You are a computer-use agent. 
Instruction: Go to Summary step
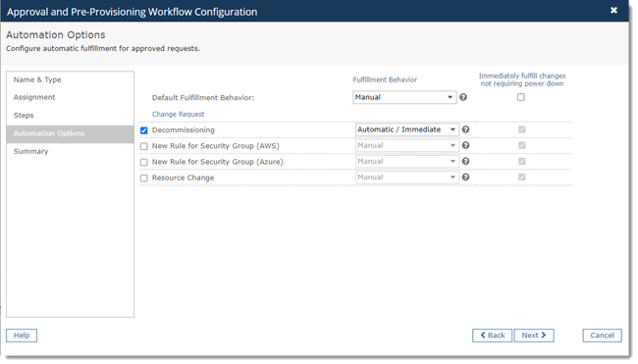(x=70, y=151)
